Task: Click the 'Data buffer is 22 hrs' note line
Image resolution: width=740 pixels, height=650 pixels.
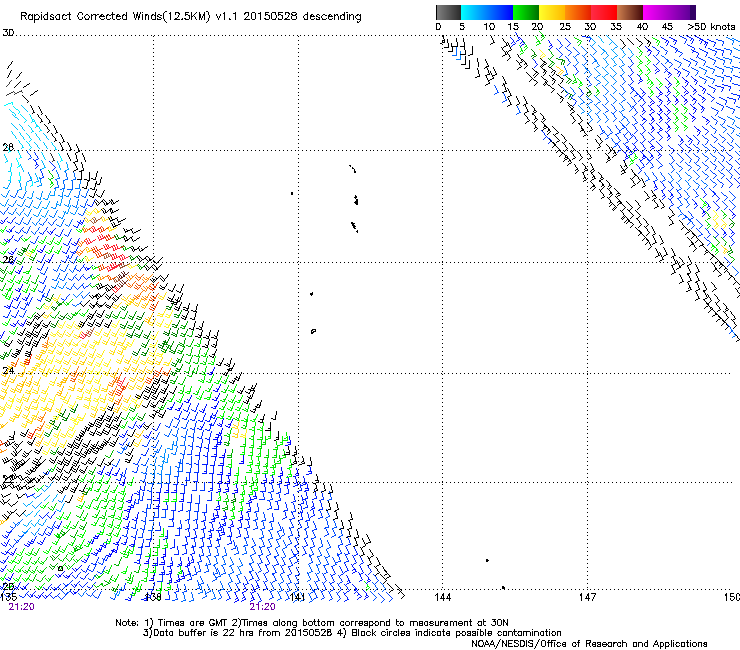Action: tap(239, 633)
